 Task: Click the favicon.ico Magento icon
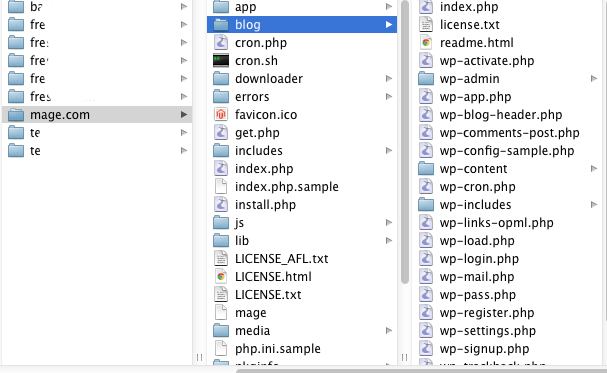coord(221,115)
